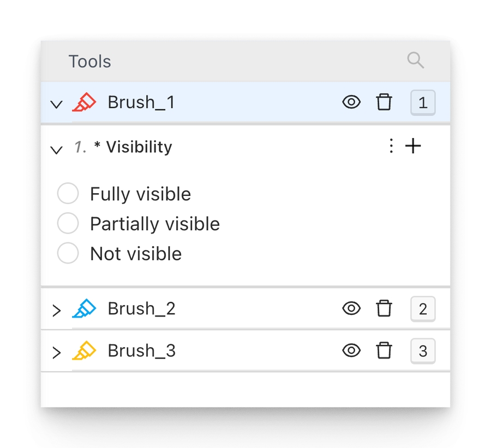
Task: Collapse the Visibility section chevron
Action: (x=56, y=149)
